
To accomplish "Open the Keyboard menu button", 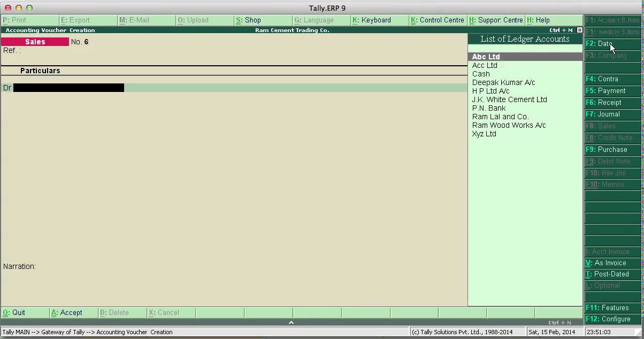I will 380,20.
